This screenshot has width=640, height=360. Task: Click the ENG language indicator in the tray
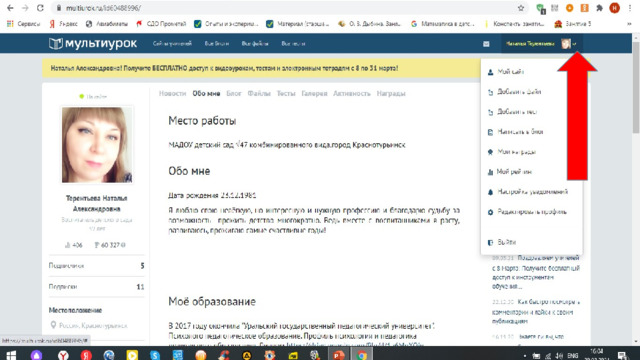573,356
